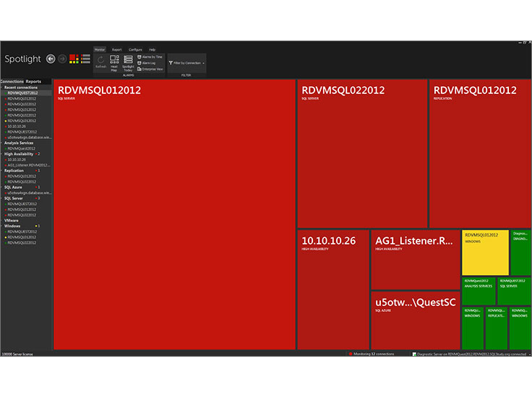532x398 pixels.
Task: Select u5otw4xgn.database under Recent connections
Action: click(x=29, y=137)
